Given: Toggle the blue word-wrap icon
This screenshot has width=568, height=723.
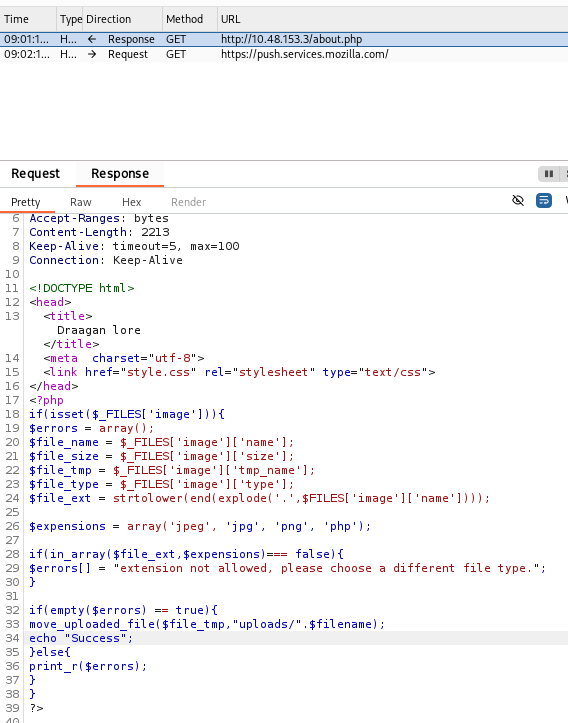Looking at the screenshot, I should tap(544, 200).
